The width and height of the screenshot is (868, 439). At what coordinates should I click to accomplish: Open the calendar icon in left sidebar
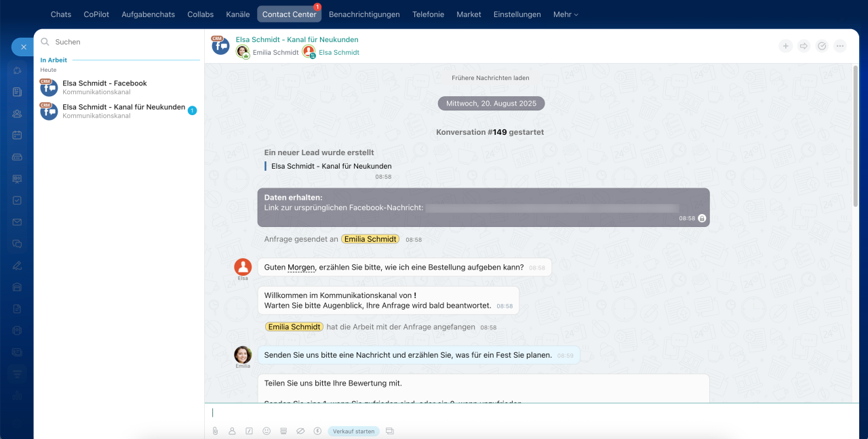click(17, 135)
